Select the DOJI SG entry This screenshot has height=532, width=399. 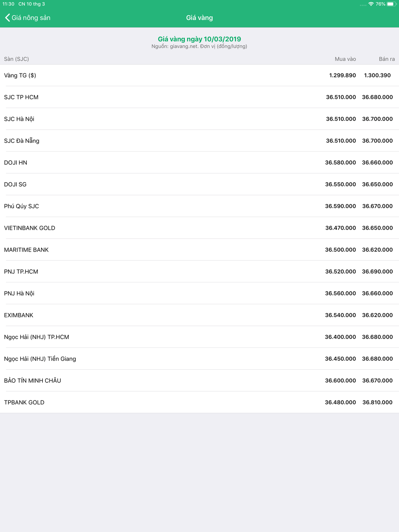pos(199,184)
